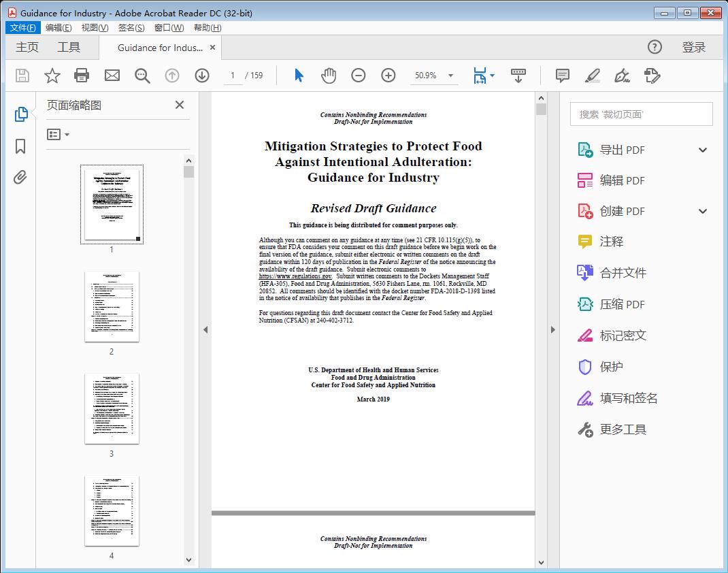The width and height of the screenshot is (728, 573).
Task: Click the fill and sign pen icon
Action: pos(622,76)
